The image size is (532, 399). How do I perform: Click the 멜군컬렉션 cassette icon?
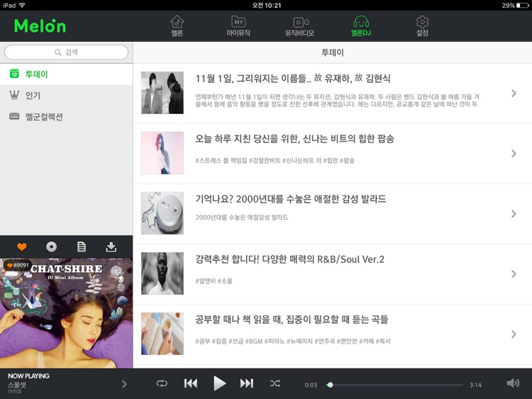pos(14,116)
